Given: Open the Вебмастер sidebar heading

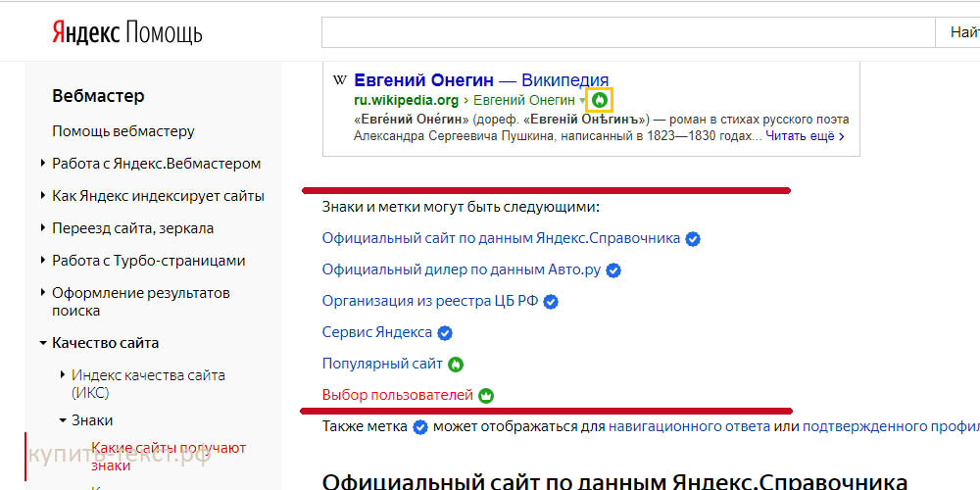Looking at the screenshot, I should pyautogui.click(x=98, y=96).
